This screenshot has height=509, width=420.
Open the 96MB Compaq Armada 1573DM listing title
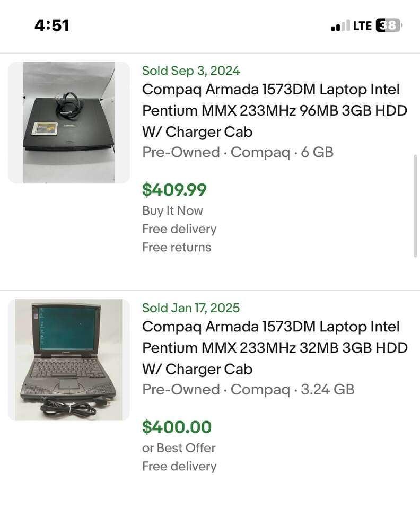[275, 111]
